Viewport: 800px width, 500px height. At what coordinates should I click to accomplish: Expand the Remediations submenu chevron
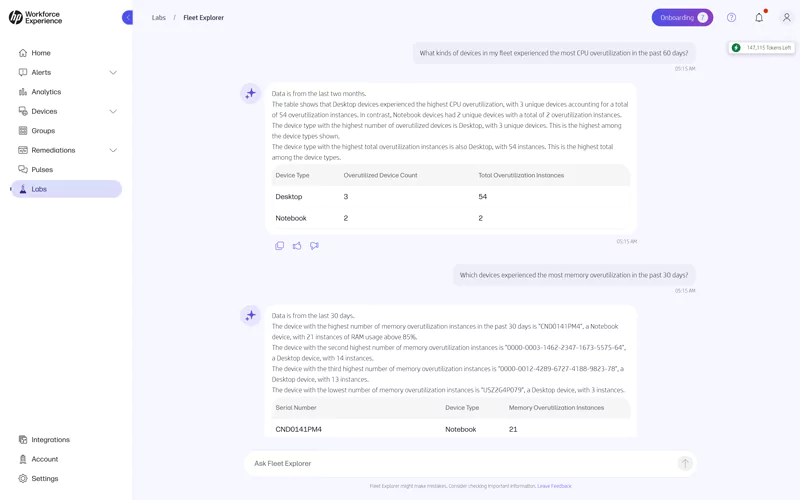113,150
